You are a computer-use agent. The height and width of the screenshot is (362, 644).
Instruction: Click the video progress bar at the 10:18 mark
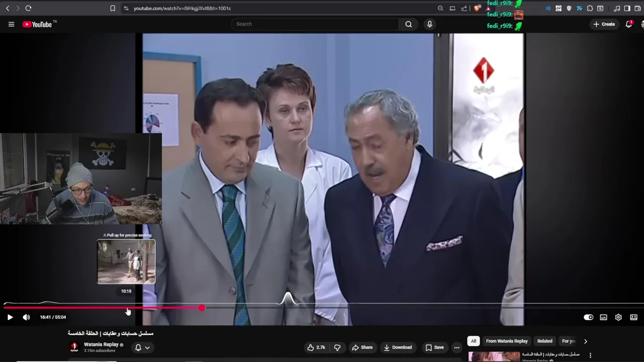point(126,308)
